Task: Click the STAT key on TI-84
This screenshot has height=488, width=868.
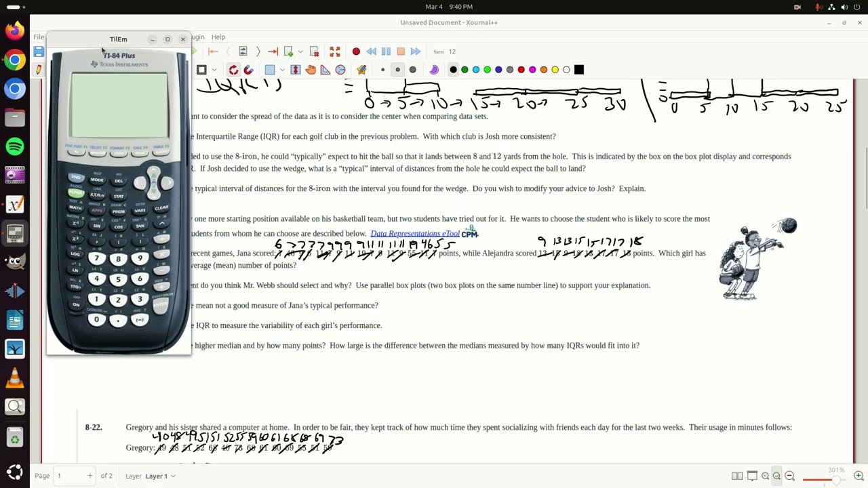Action: [x=118, y=197]
